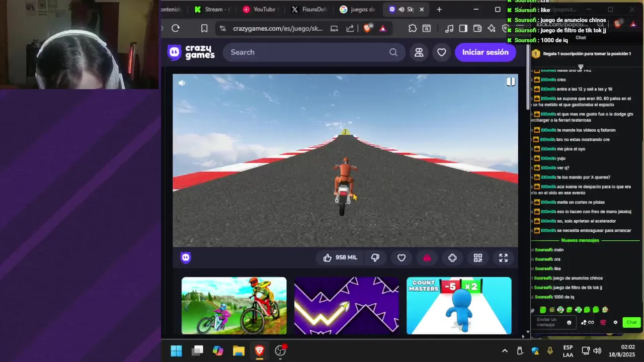Open the emoji picker in chat input
The image size is (644, 362).
pyautogui.click(x=569, y=323)
